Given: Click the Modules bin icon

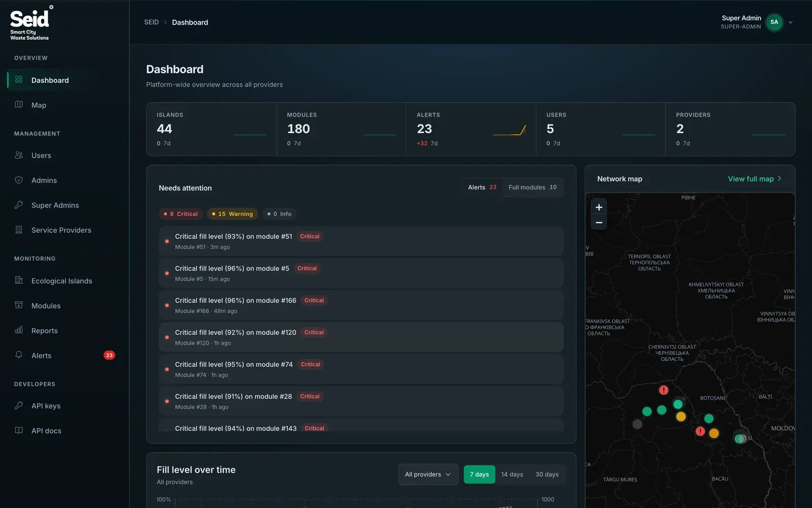Looking at the screenshot, I should pos(19,305).
